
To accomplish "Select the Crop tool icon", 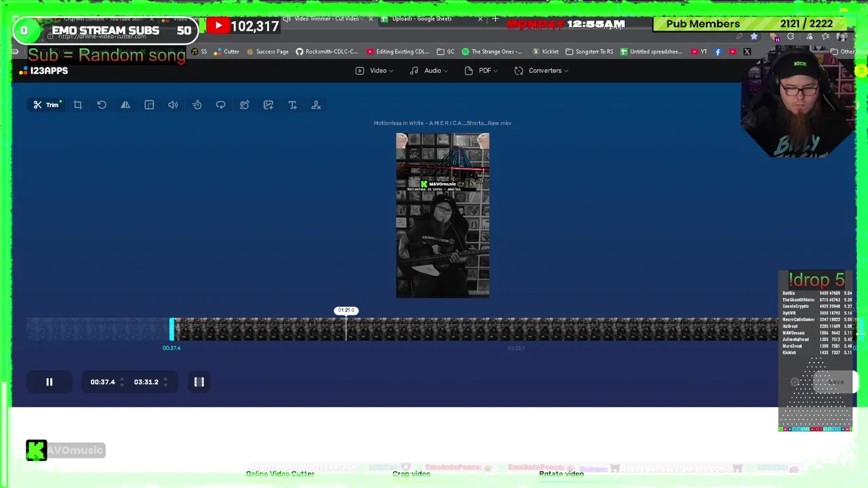I will pos(78,105).
